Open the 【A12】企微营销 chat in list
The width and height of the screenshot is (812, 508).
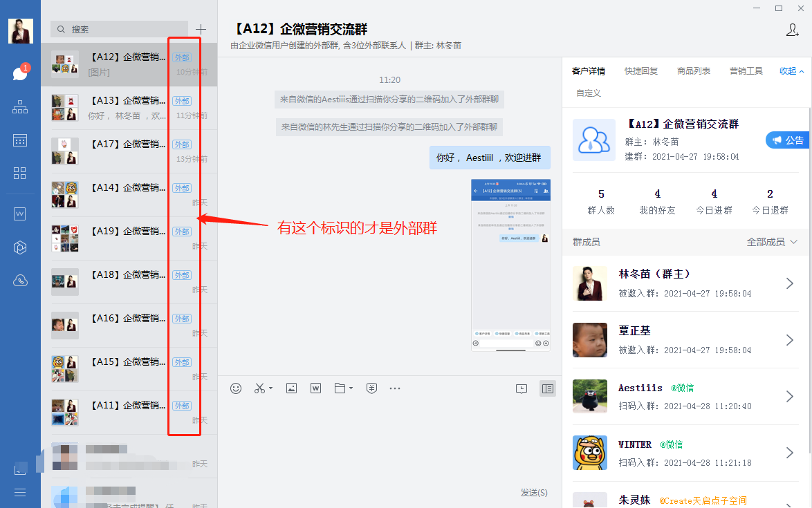129,64
